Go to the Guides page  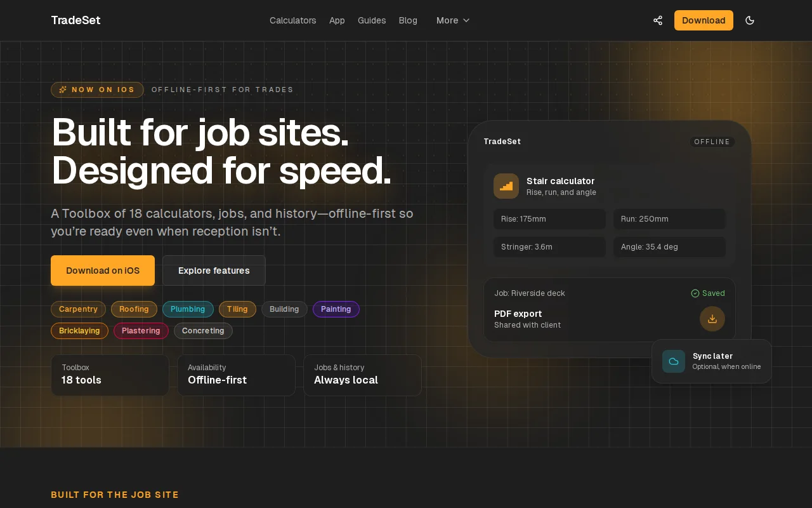pyautogui.click(x=372, y=20)
